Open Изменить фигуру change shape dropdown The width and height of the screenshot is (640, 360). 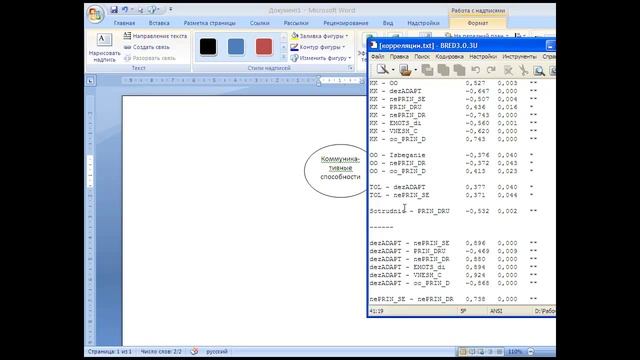[320, 58]
